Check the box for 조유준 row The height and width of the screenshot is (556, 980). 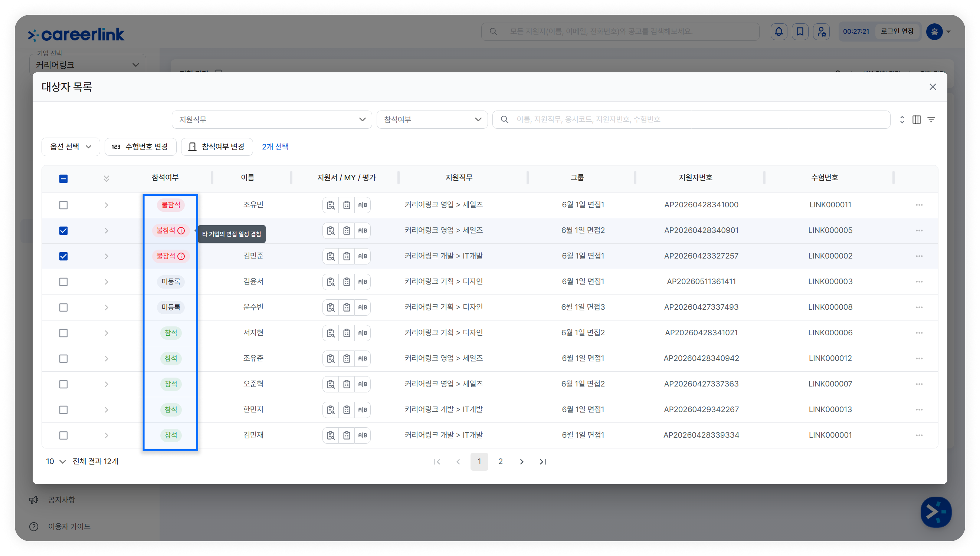click(63, 359)
